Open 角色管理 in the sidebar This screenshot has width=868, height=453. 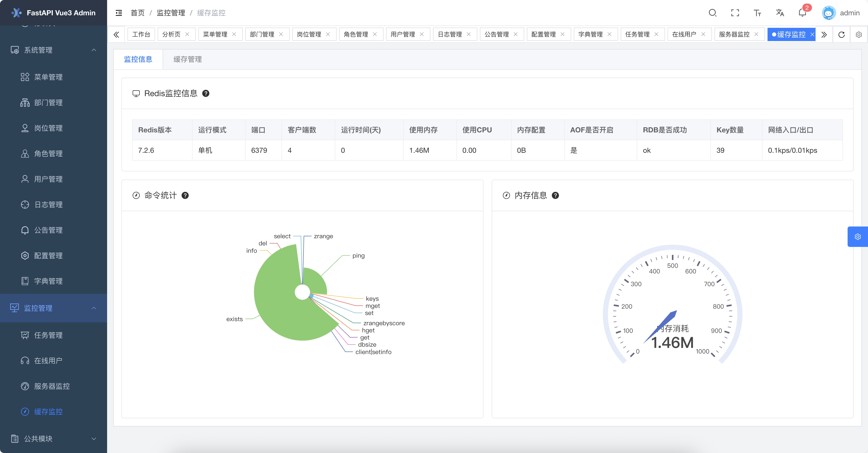click(54, 154)
